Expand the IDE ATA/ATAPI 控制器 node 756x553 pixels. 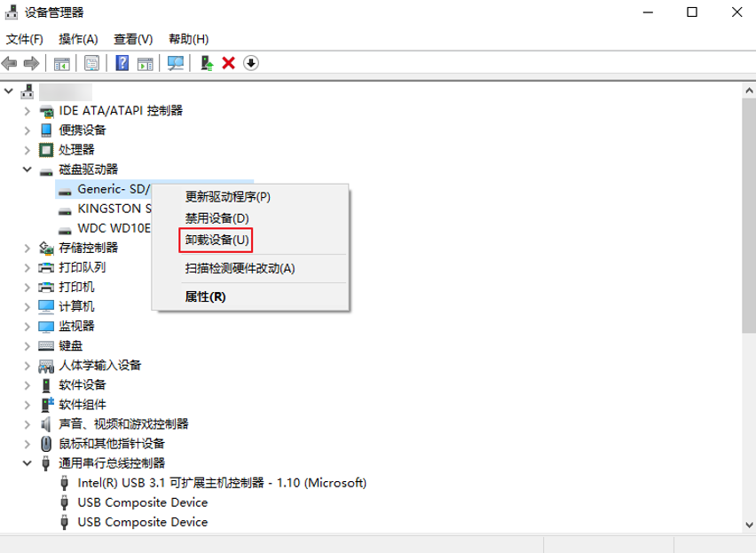[28, 111]
